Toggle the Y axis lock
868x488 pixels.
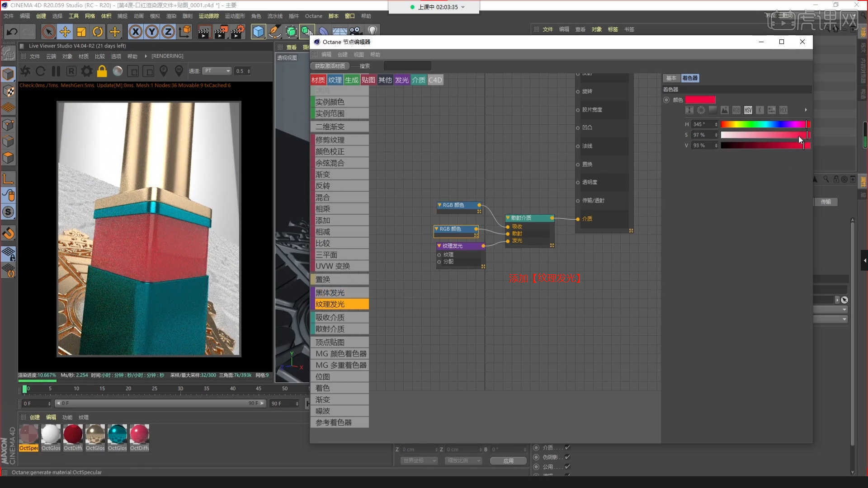point(152,32)
